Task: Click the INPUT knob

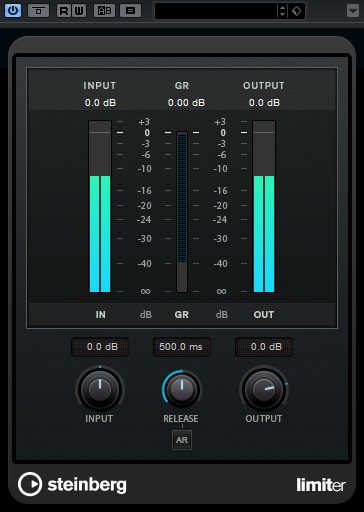Action: pyautogui.click(x=100, y=389)
